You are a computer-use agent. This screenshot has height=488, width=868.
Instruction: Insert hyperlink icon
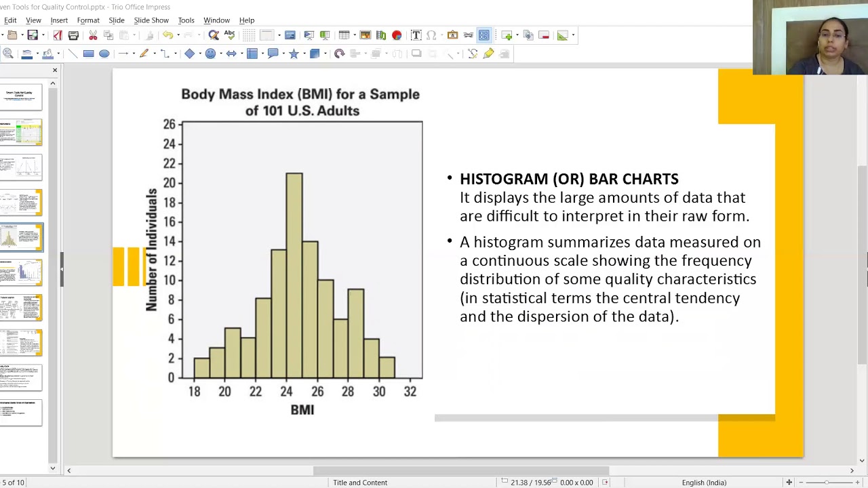pyautogui.click(x=468, y=35)
